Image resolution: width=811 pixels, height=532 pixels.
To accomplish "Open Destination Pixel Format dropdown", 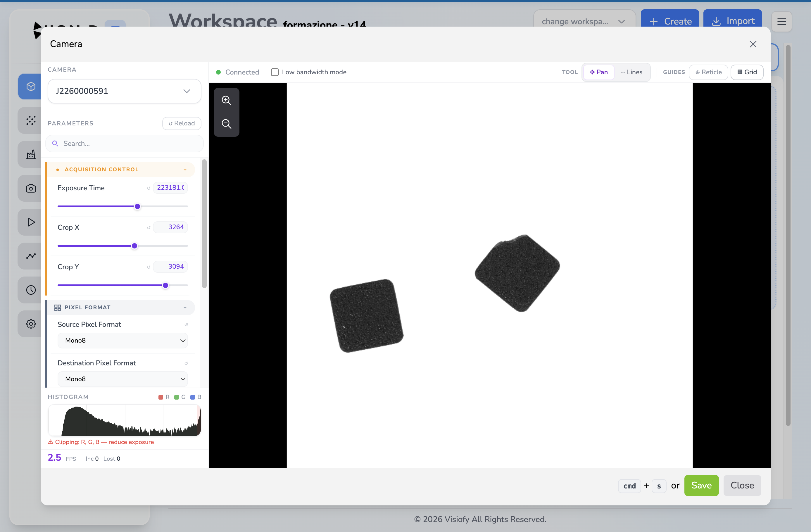I will tap(123, 379).
